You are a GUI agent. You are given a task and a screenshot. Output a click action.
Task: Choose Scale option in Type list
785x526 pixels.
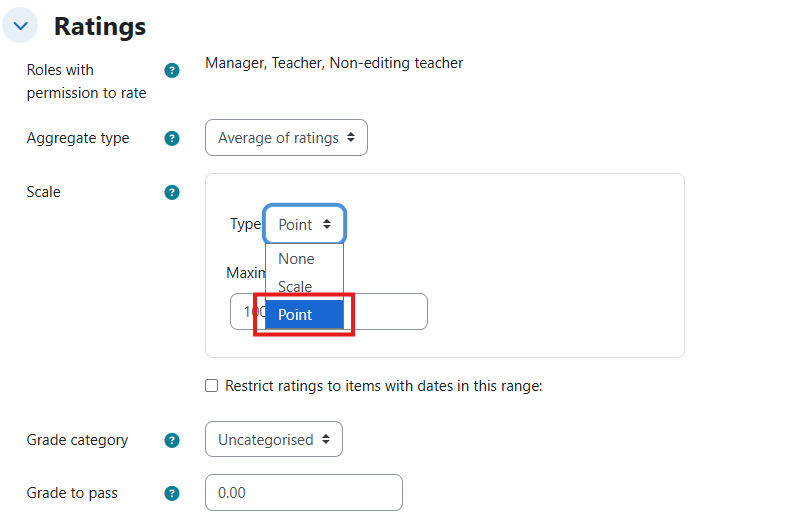click(x=295, y=287)
